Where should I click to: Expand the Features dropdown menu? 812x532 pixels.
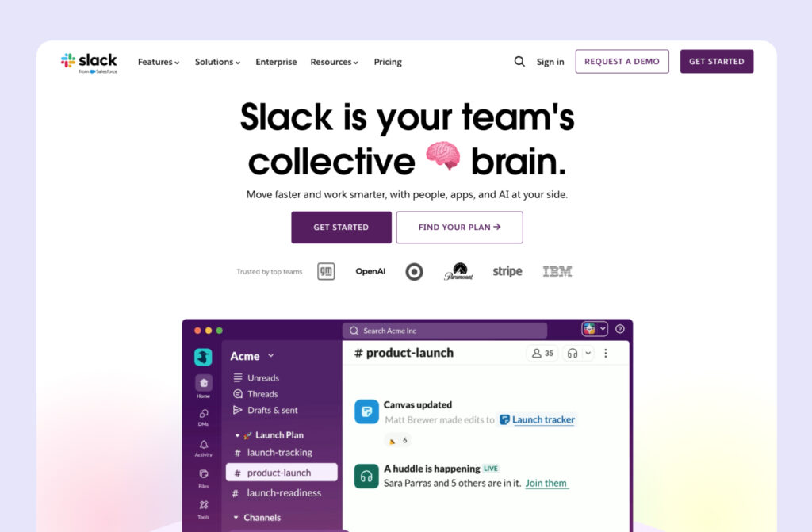point(159,62)
